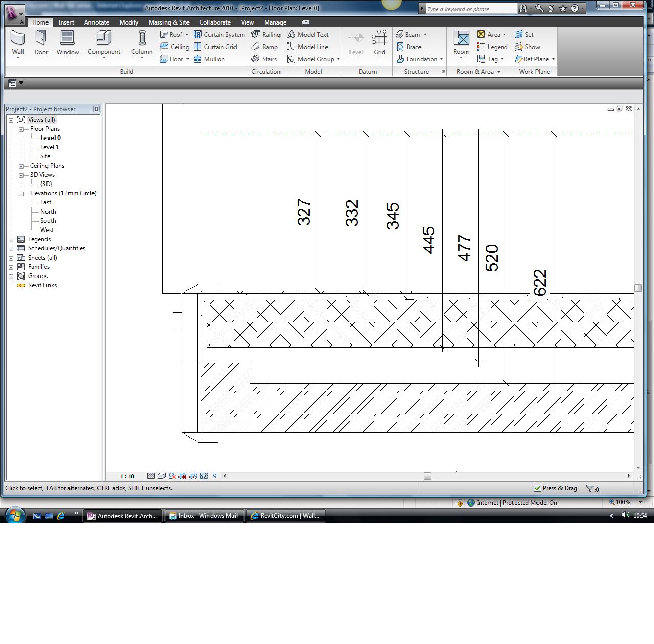
Task: Open the Manage ribbon tab
Action: [x=275, y=22]
